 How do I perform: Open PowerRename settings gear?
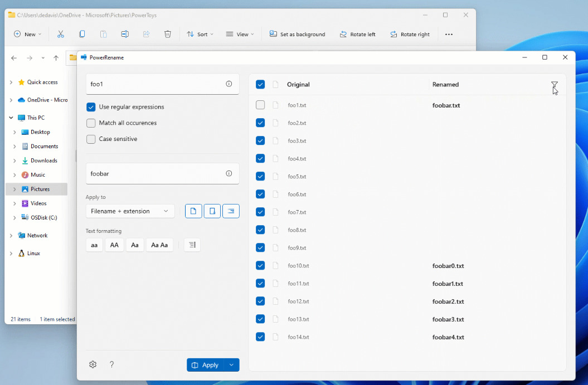coord(93,364)
